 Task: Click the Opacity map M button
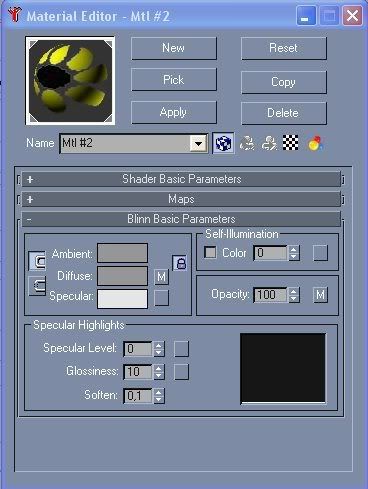[x=320, y=295]
